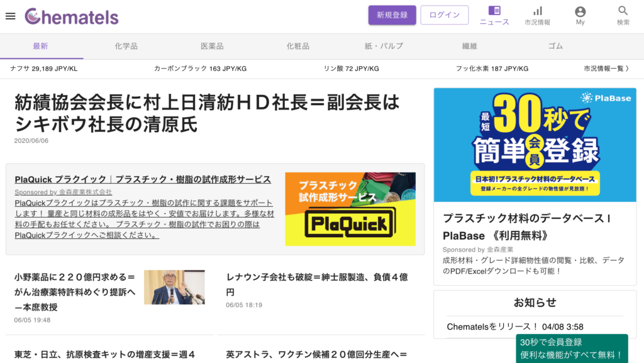This screenshot has width=644, height=363.
Task: Click the 新規登録 button
Action: click(392, 15)
